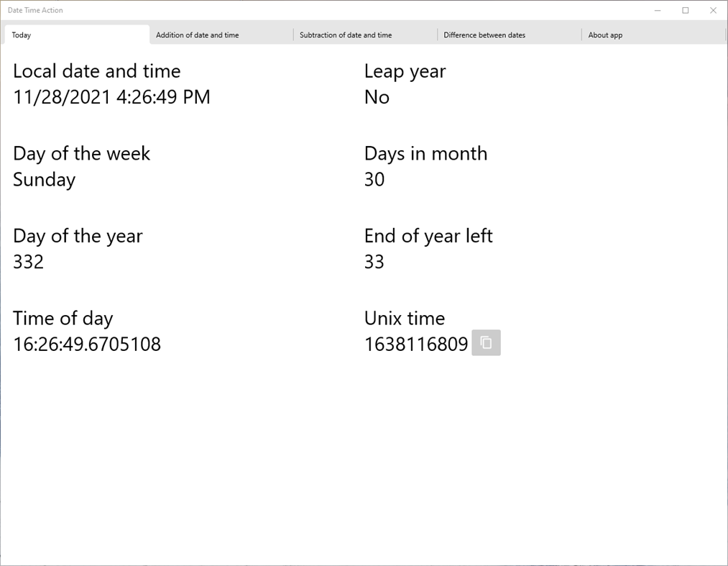The height and width of the screenshot is (566, 728).
Task: Close the Date Time Action application
Action: (712, 10)
